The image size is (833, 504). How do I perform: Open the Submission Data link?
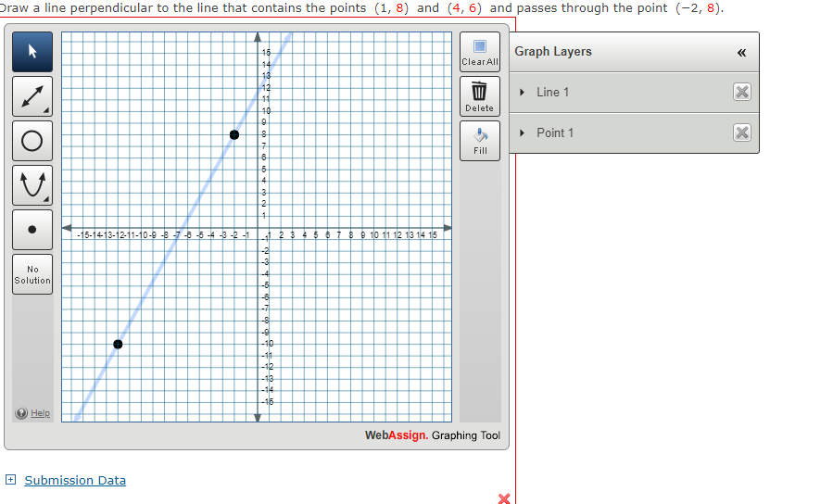pyautogui.click(x=75, y=480)
